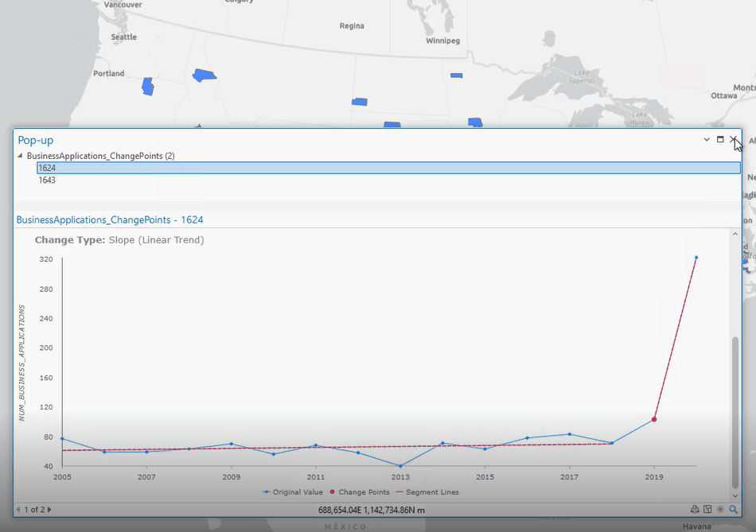Select feature 1643 in the results list
The width and height of the screenshot is (756, 532).
[47, 181]
